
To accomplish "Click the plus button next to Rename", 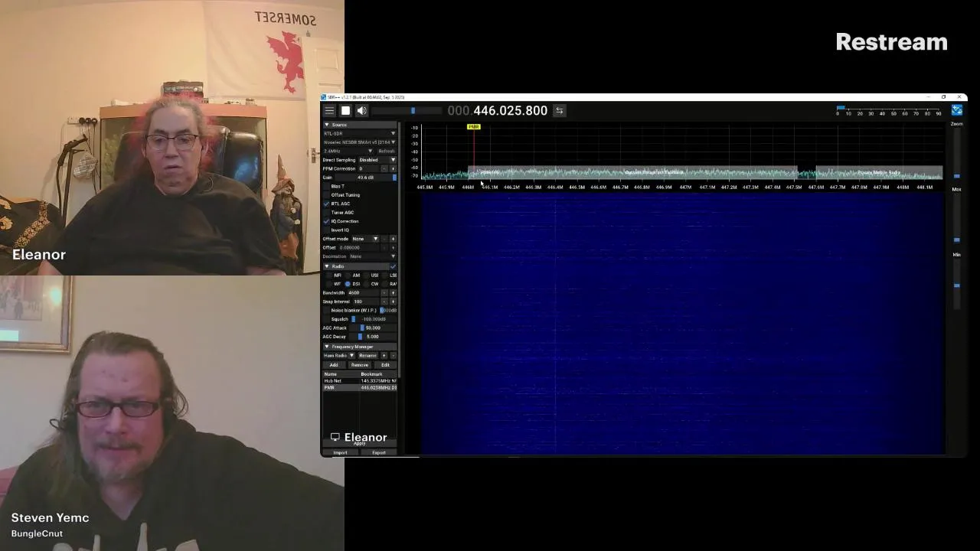I will pos(384,356).
